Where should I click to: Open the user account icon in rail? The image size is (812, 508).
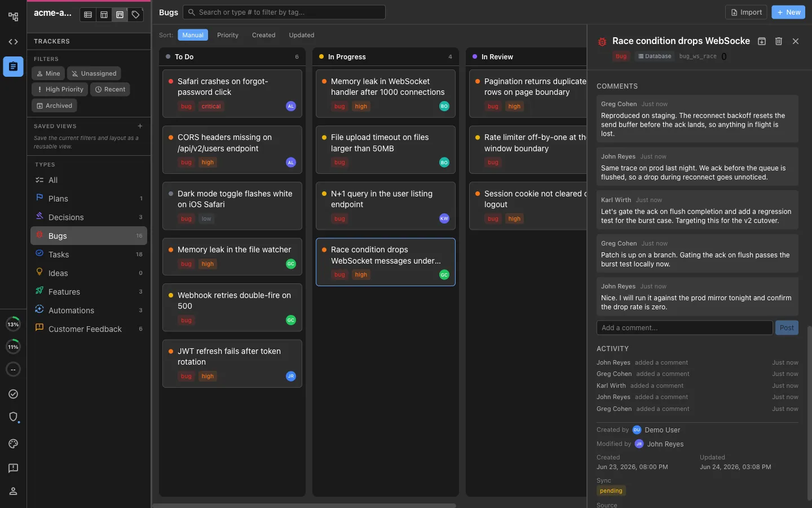(13, 491)
